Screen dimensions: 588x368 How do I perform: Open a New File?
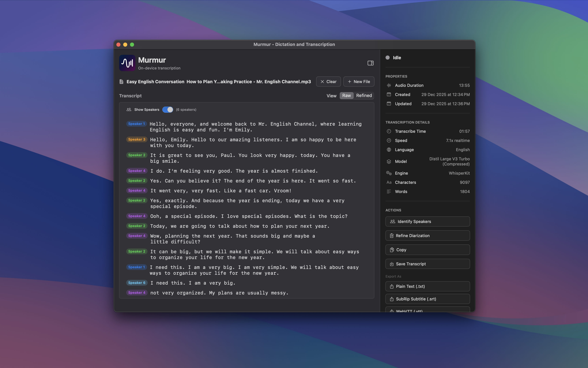359,82
